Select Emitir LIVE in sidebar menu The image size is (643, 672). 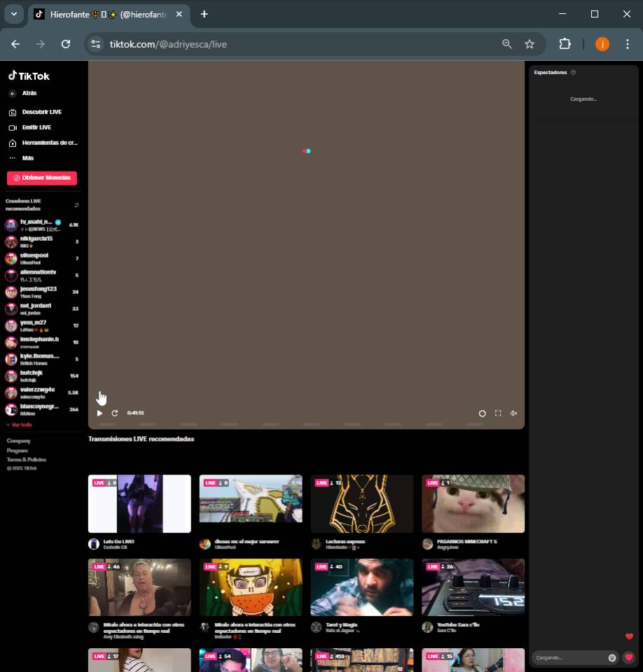pyautogui.click(x=36, y=127)
